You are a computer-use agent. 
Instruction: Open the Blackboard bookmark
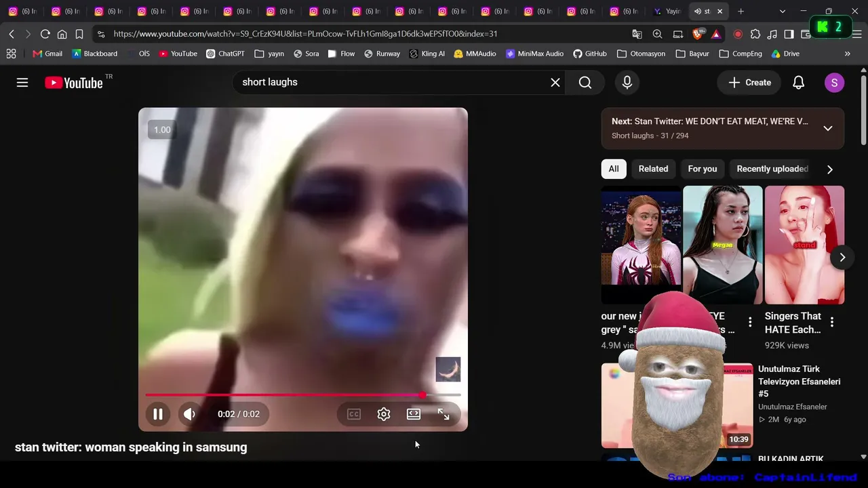coord(94,54)
